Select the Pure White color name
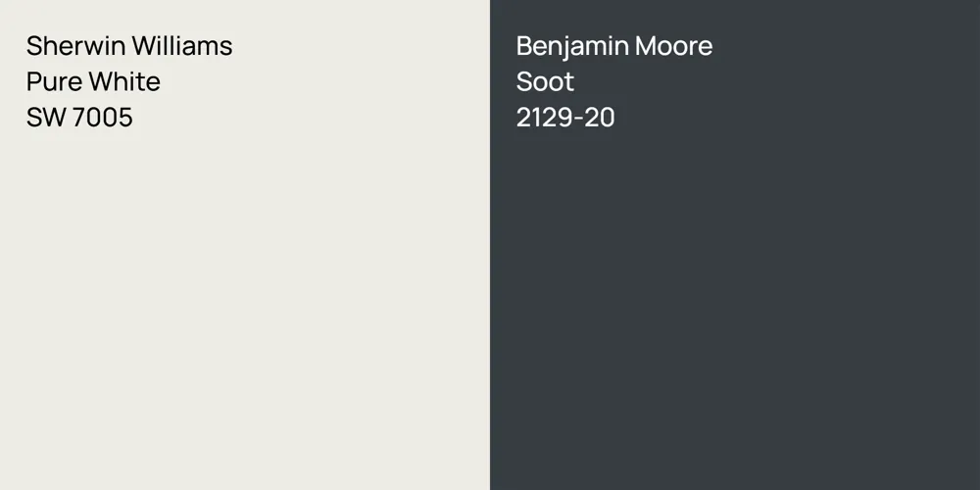Image resolution: width=980 pixels, height=490 pixels. click(x=93, y=81)
